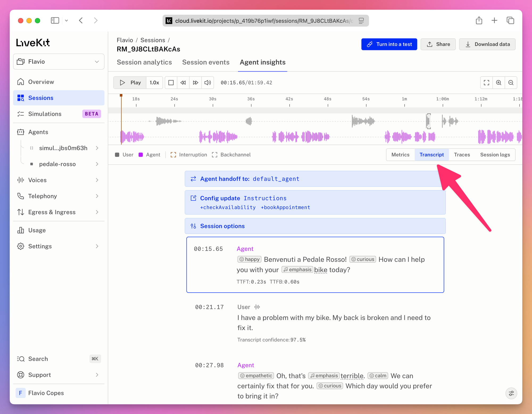Toggle the volume speaker icon
532x414 pixels.
tap(208, 83)
